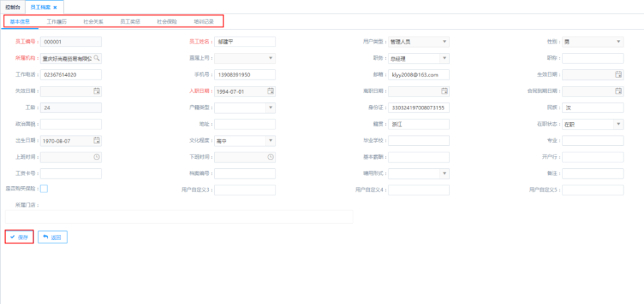Viewport: 644px width, 304px height.
Task: Open calendar picker for 失效日期
Action: tap(97, 91)
